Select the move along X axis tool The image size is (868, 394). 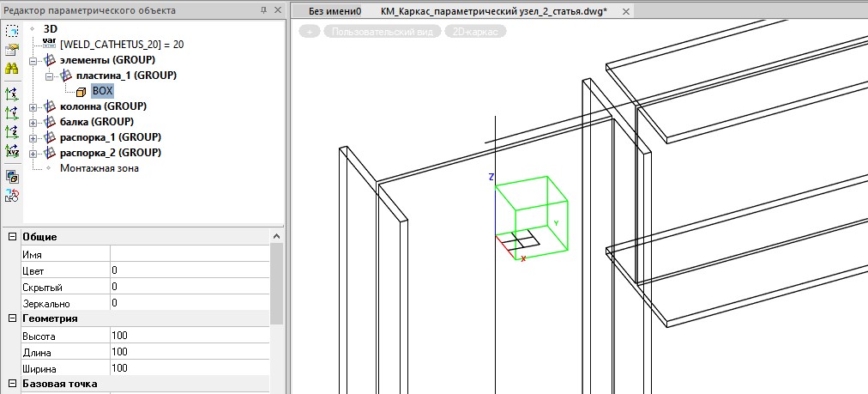click(12, 94)
